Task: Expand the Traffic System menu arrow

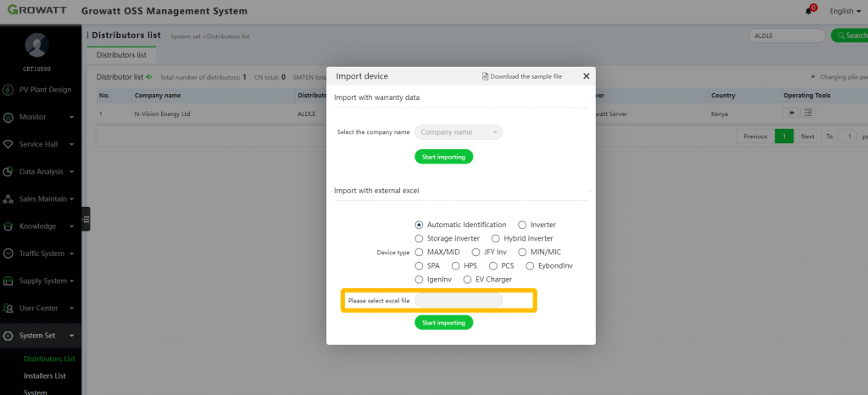Action: point(72,253)
